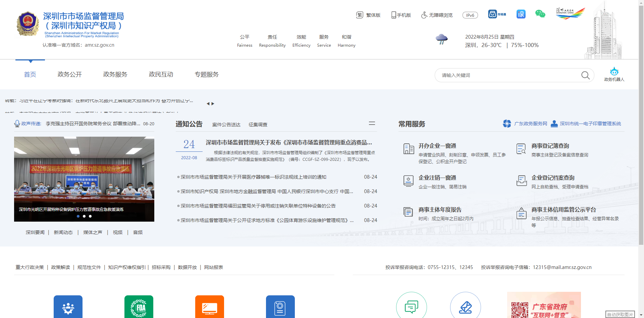Screen dimensions: 644x318
Task: Open the Shenzhen China government portal logo
Action: pyautogui.click(x=570, y=13)
